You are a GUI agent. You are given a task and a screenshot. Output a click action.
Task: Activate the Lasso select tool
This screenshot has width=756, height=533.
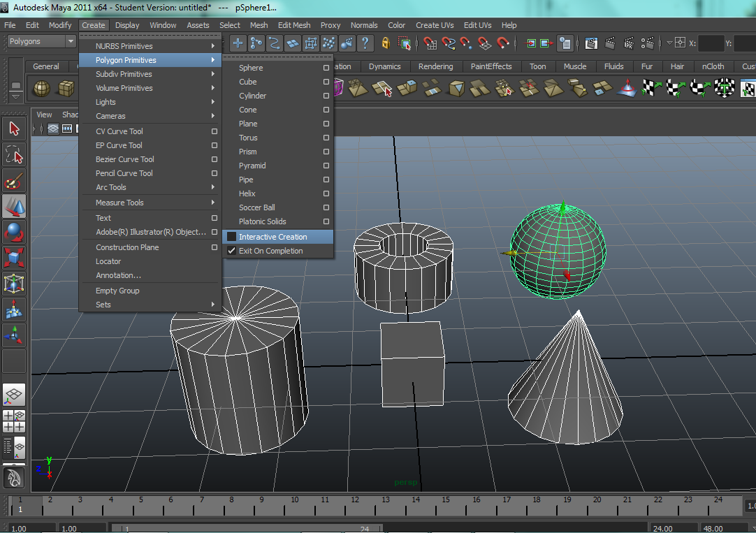[14, 154]
